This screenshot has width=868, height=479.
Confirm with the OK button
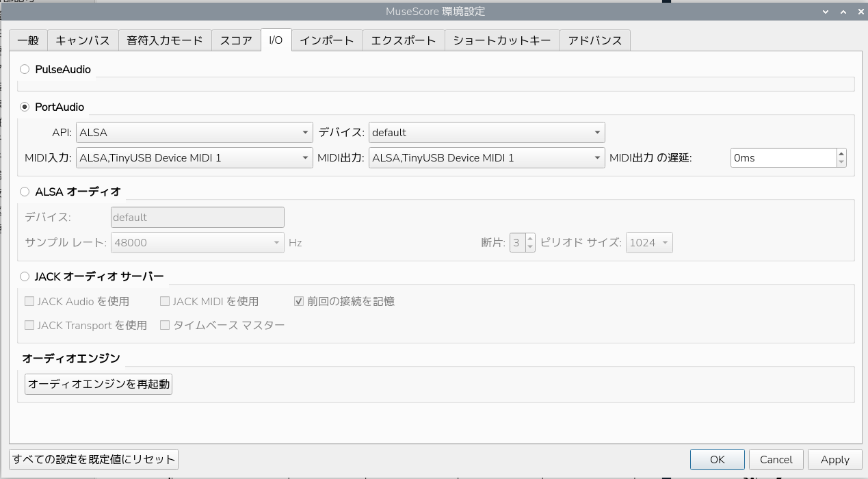pyautogui.click(x=718, y=459)
